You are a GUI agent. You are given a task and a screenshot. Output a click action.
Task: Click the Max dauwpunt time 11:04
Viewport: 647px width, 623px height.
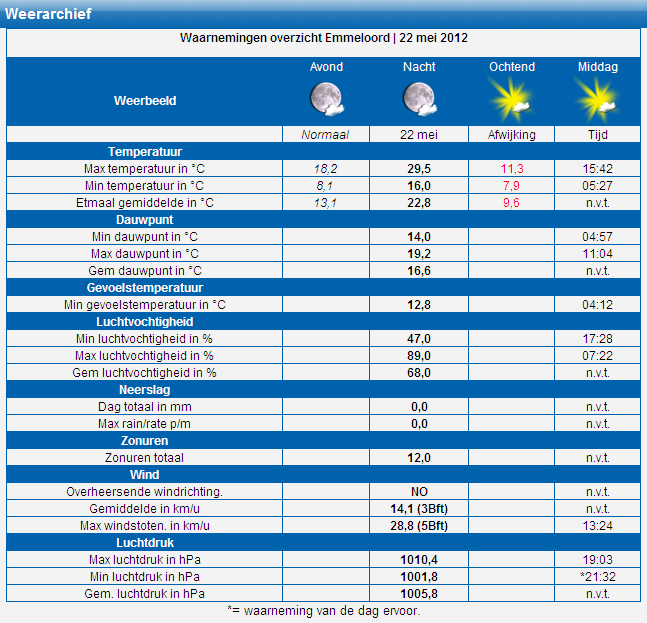(x=597, y=254)
